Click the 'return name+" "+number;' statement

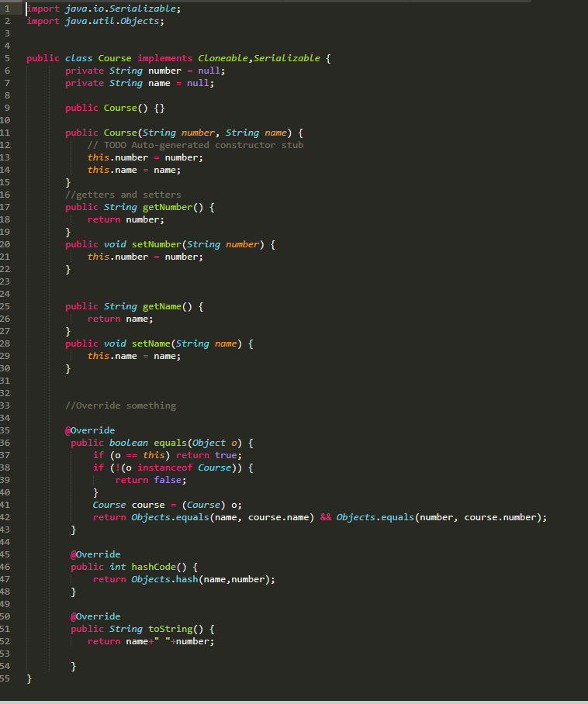click(151, 642)
